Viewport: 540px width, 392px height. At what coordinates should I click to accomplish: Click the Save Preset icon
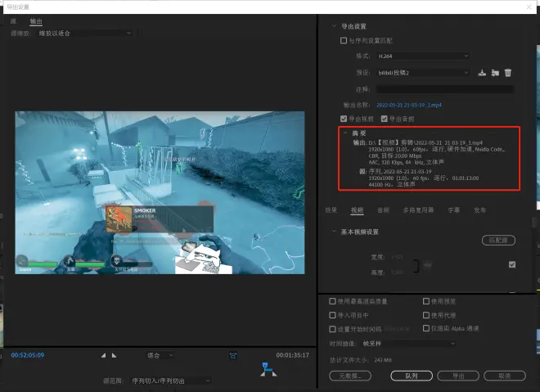(x=482, y=73)
